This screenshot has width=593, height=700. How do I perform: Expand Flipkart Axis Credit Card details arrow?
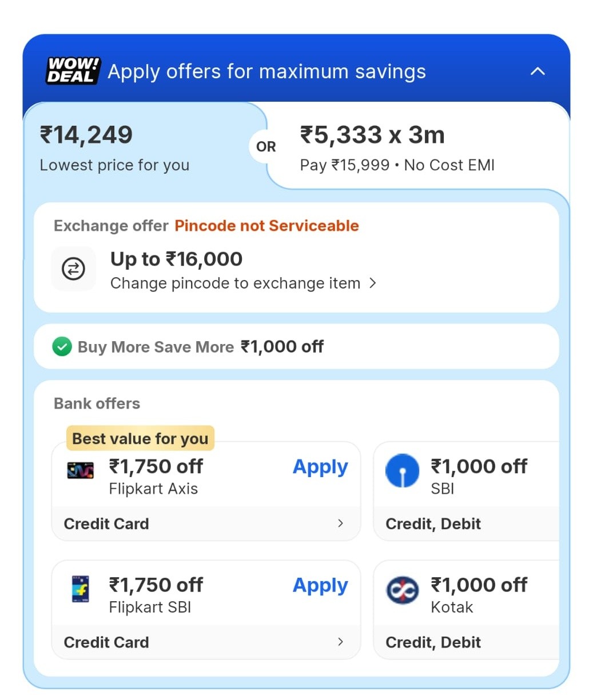[341, 523]
